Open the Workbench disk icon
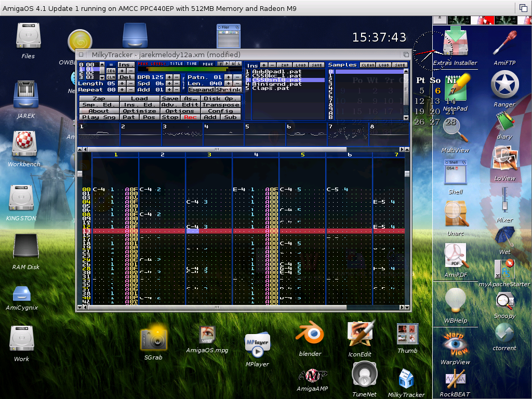Viewport: 532px width, 399px height. [24, 143]
